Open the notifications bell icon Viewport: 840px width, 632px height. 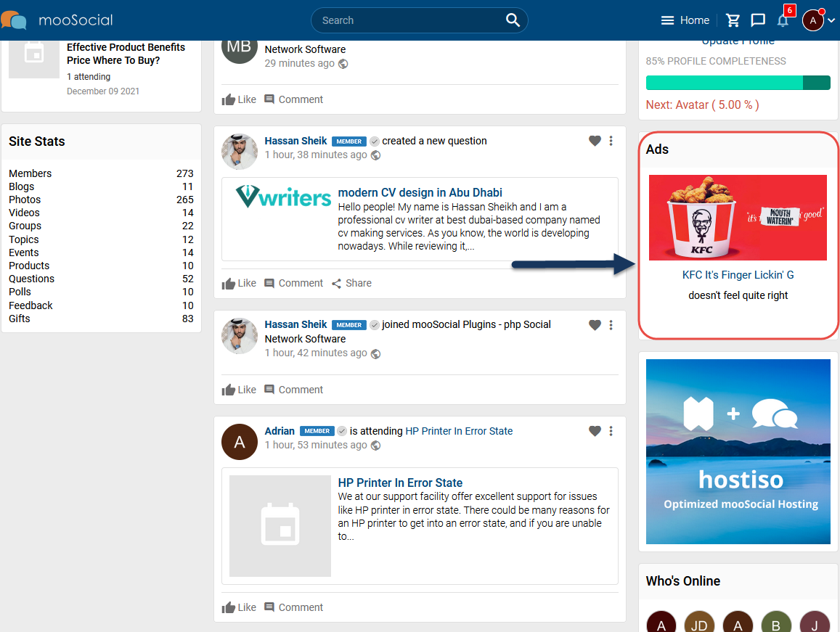coord(783,20)
